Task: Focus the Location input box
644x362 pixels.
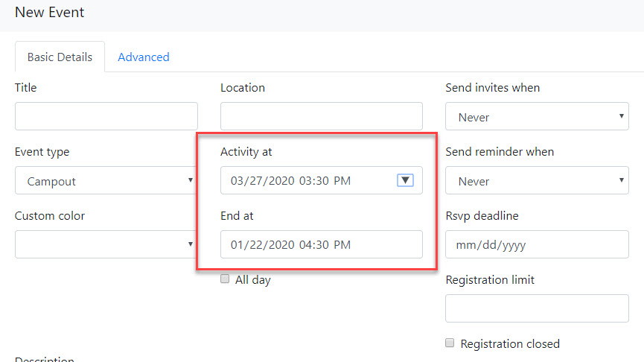Action: click(321, 116)
